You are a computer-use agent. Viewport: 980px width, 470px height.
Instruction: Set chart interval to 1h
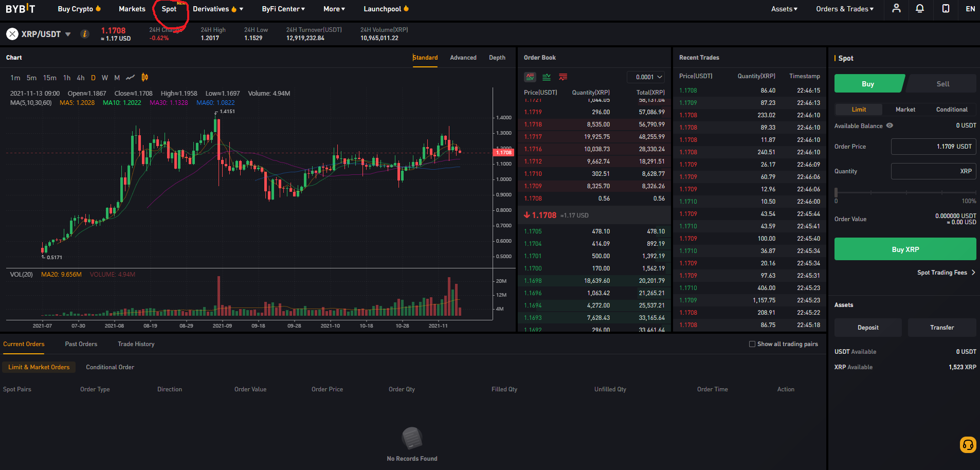tap(67, 78)
